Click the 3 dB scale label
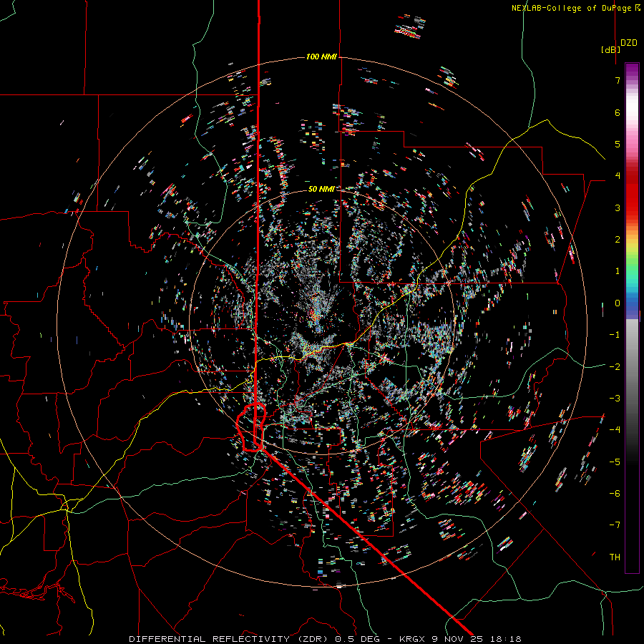 pyautogui.click(x=618, y=208)
